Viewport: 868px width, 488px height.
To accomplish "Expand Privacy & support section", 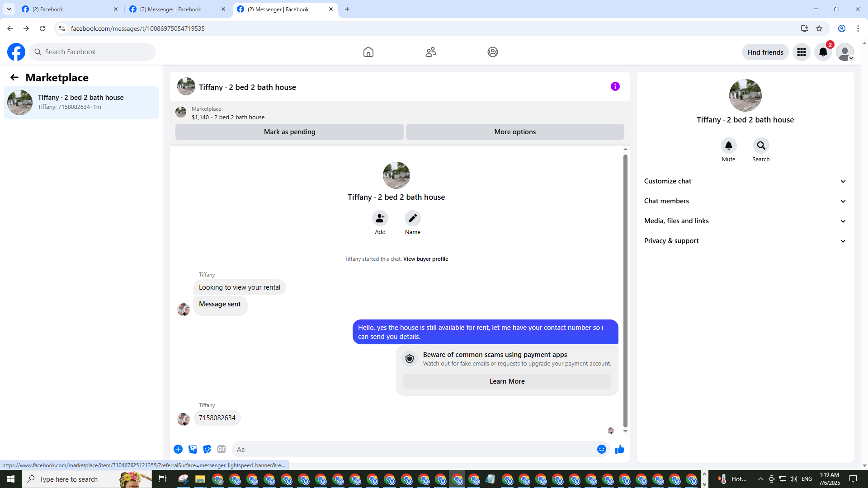I will (745, 241).
